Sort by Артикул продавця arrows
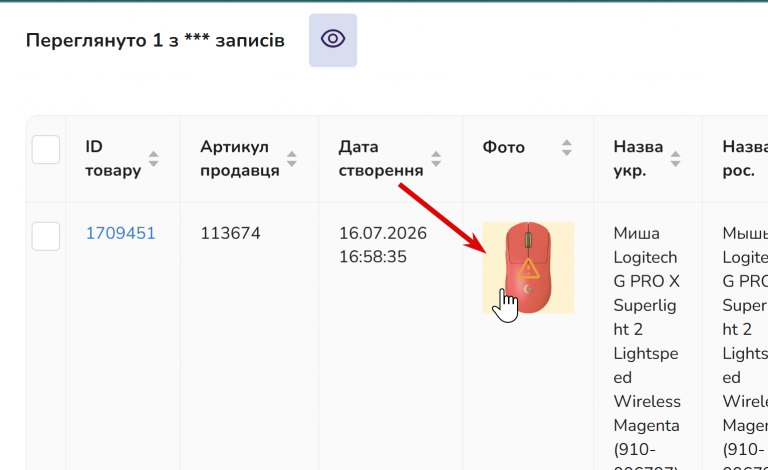Image resolution: width=768 pixels, height=470 pixels. (292, 159)
